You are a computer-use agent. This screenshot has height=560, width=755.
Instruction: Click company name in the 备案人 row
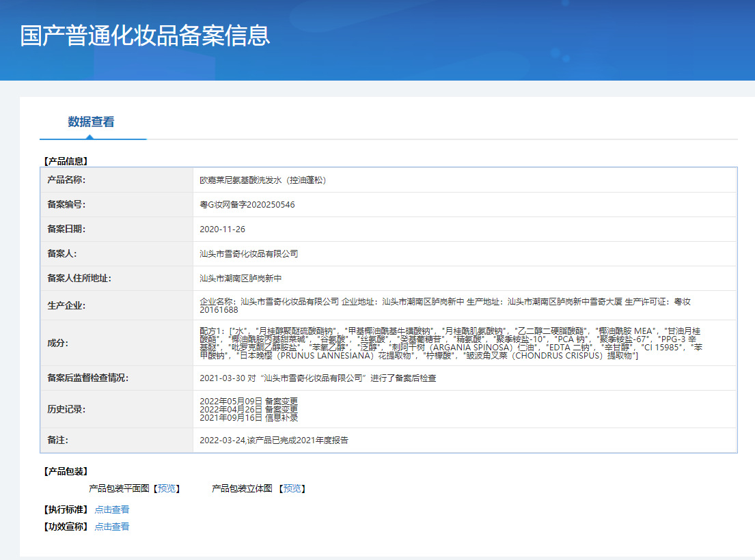tap(249, 253)
